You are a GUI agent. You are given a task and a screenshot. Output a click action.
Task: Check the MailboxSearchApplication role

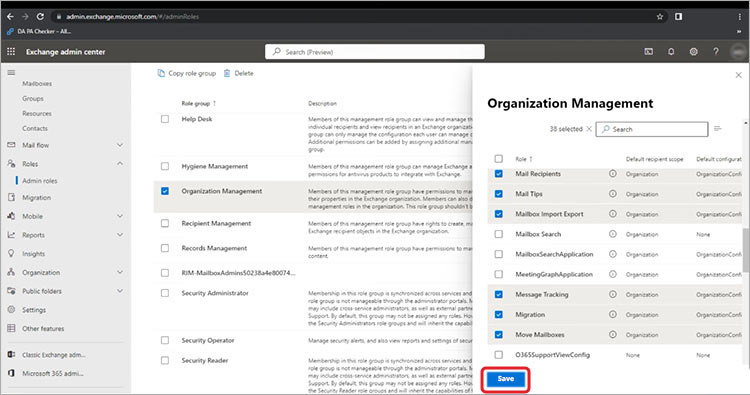pos(498,254)
